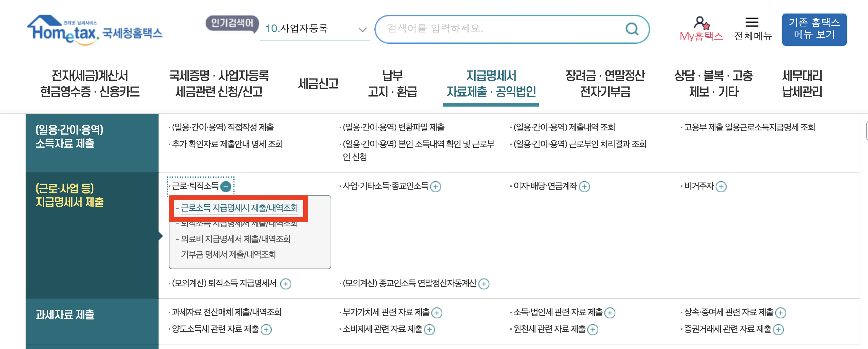Expand the 비거주자 section
The height and width of the screenshot is (349, 868).
pyautogui.click(x=721, y=187)
